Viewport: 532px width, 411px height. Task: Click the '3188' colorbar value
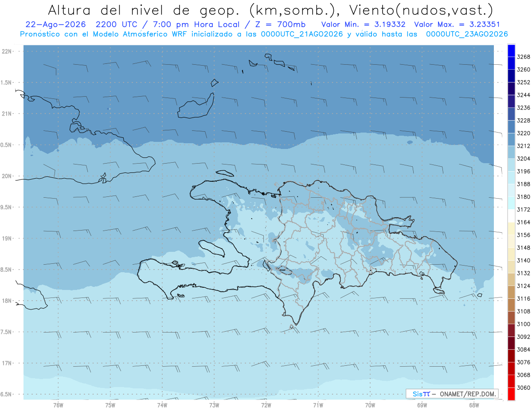click(524, 184)
